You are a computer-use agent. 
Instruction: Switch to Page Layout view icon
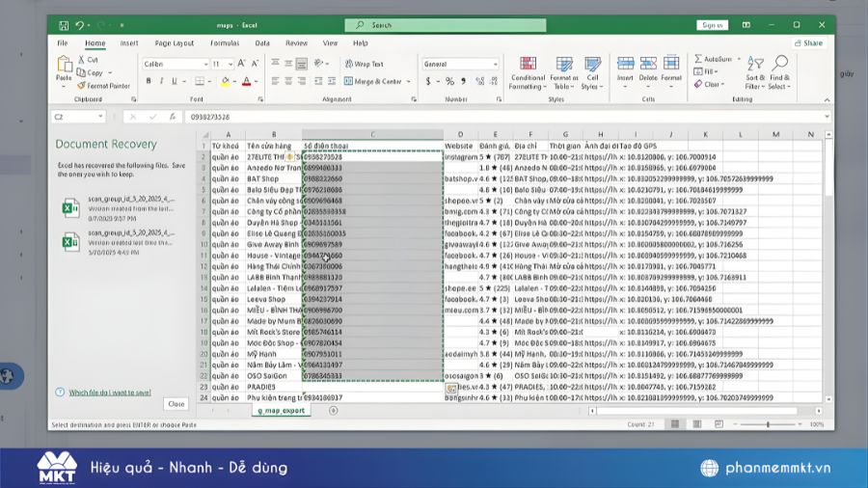click(696, 424)
